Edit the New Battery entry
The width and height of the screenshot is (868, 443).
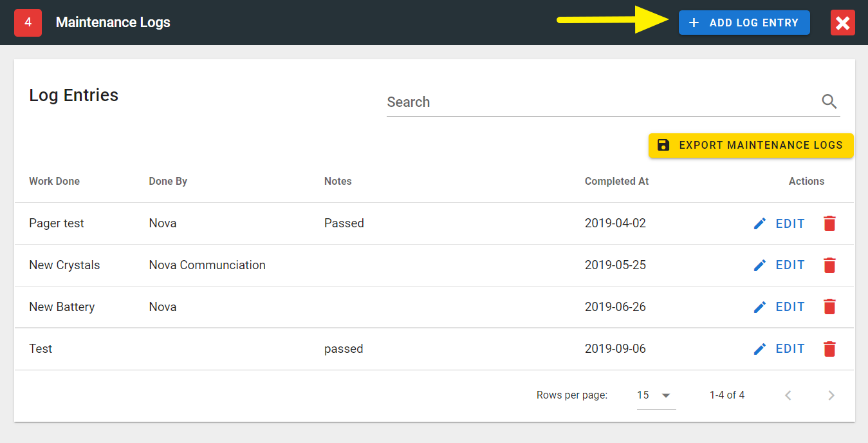(x=779, y=307)
